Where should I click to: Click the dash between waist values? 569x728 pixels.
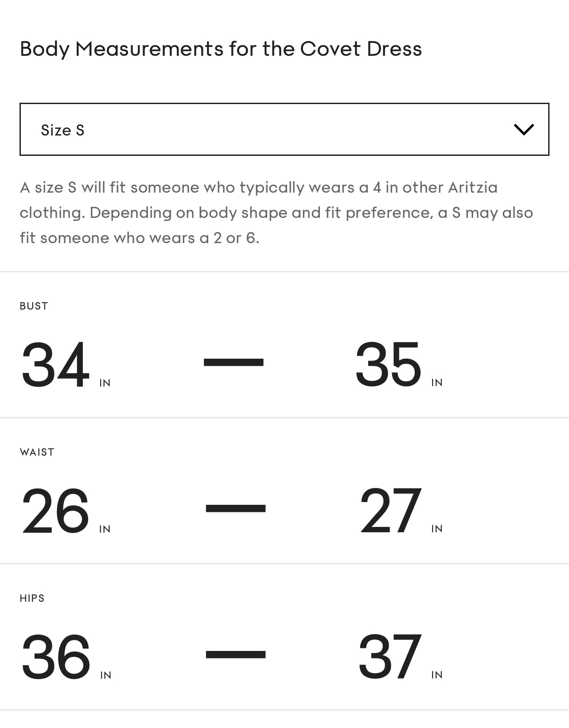pos(235,508)
